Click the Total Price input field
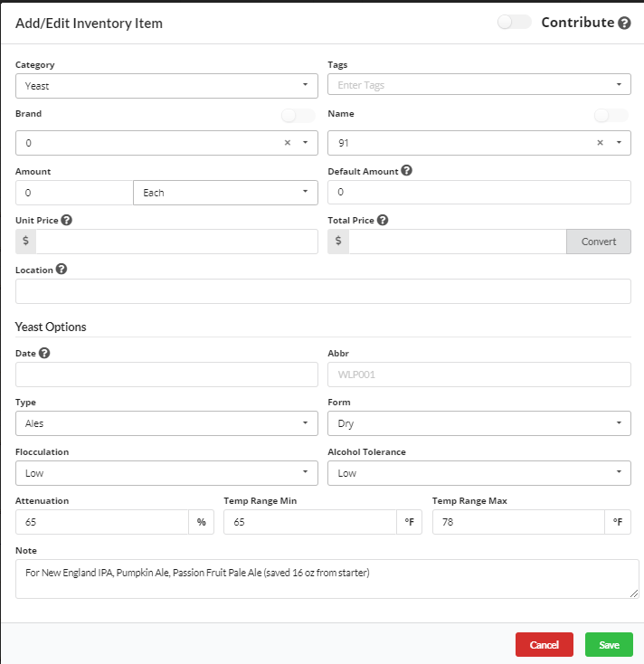The height and width of the screenshot is (664, 644). pyautogui.click(x=458, y=242)
